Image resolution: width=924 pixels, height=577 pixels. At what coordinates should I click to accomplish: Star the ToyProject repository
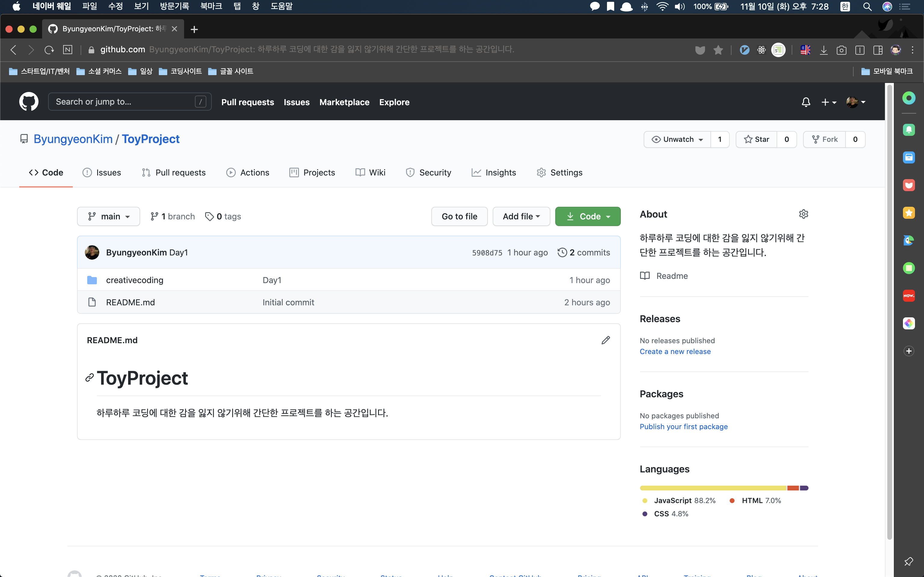tap(756, 139)
